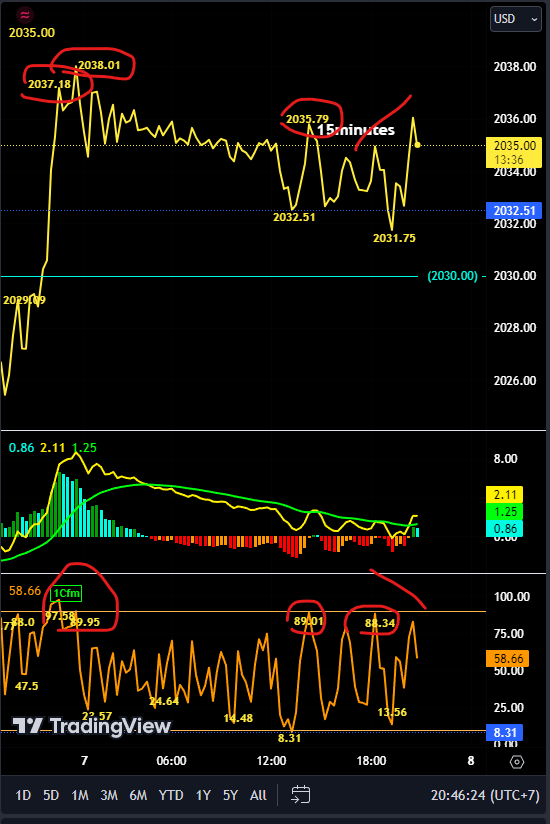Select the 5Y time range
Image resolution: width=550 pixels, height=824 pixels.
pyautogui.click(x=231, y=795)
